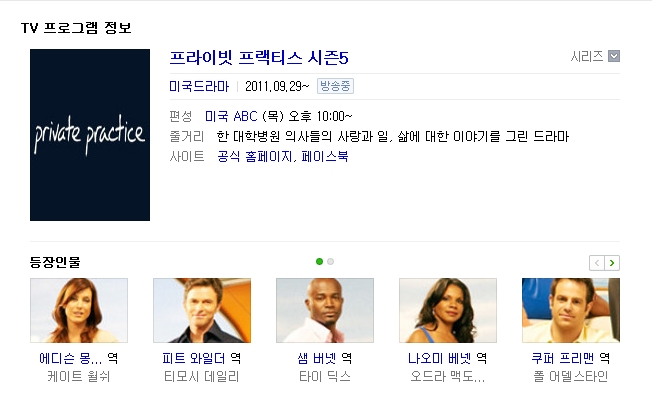Open the 페이스북 site link
The width and height of the screenshot is (652, 417).
click(x=325, y=156)
